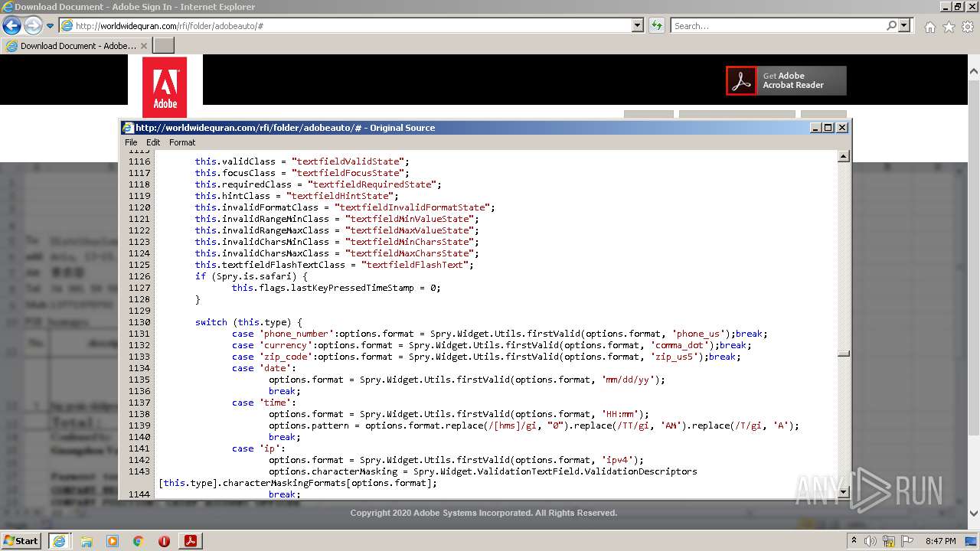Image resolution: width=980 pixels, height=551 pixels.
Task: Click the clock showing 8:47 PM
Action: (940, 540)
